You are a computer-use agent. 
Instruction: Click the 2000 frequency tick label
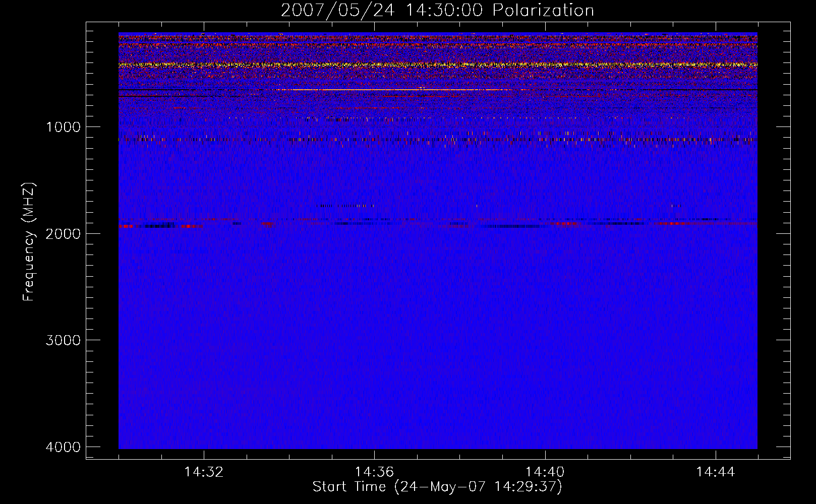click(64, 233)
